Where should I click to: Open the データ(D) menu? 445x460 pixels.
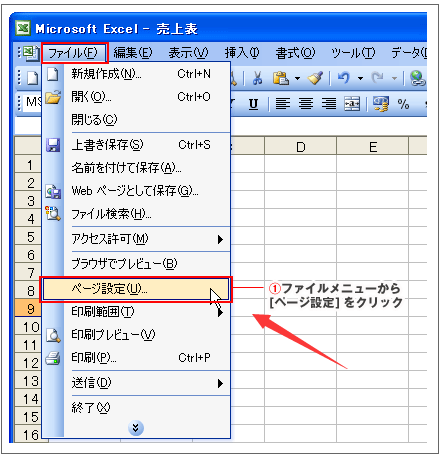click(409, 53)
